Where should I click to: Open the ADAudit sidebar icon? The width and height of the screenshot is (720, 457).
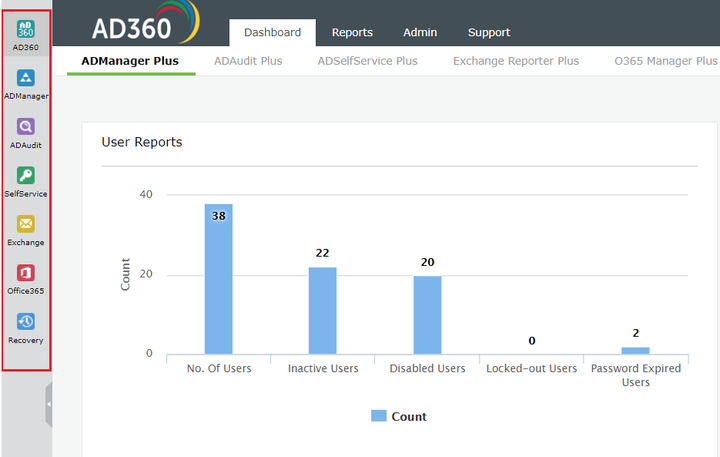26,127
